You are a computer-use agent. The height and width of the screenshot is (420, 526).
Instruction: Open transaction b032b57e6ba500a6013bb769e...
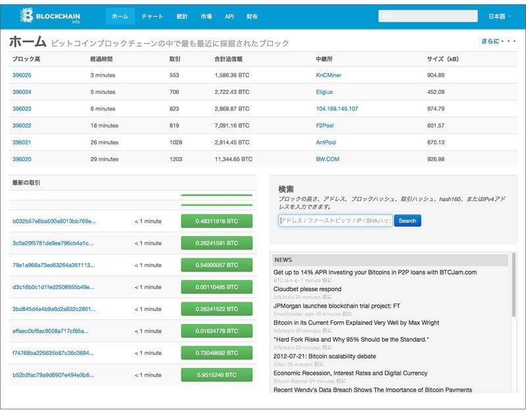54,221
